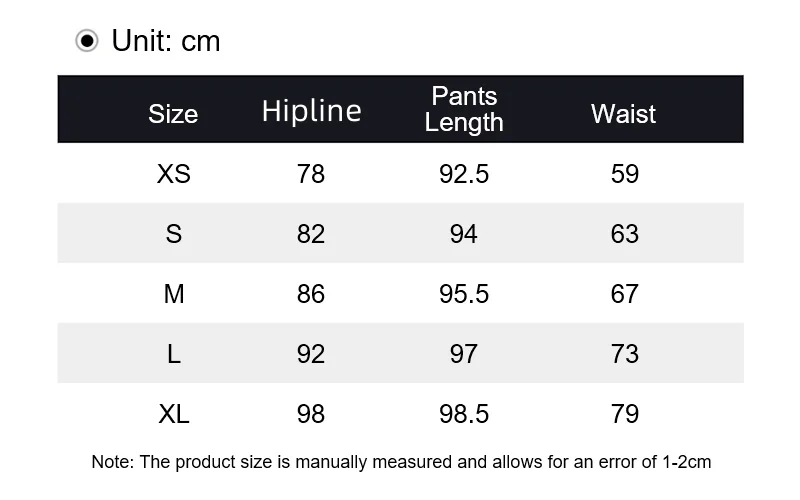The height and width of the screenshot is (500, 800).
Task: Click the measurement error note text
Action: click(x=401, y=462)
